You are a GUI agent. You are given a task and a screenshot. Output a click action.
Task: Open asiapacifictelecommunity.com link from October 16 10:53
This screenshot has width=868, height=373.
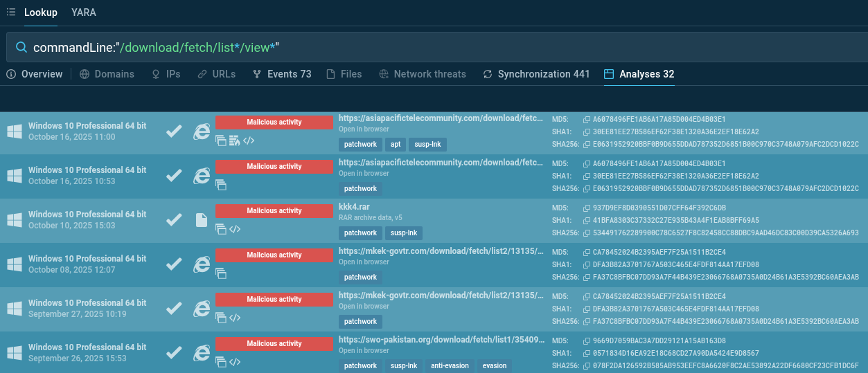441,163
